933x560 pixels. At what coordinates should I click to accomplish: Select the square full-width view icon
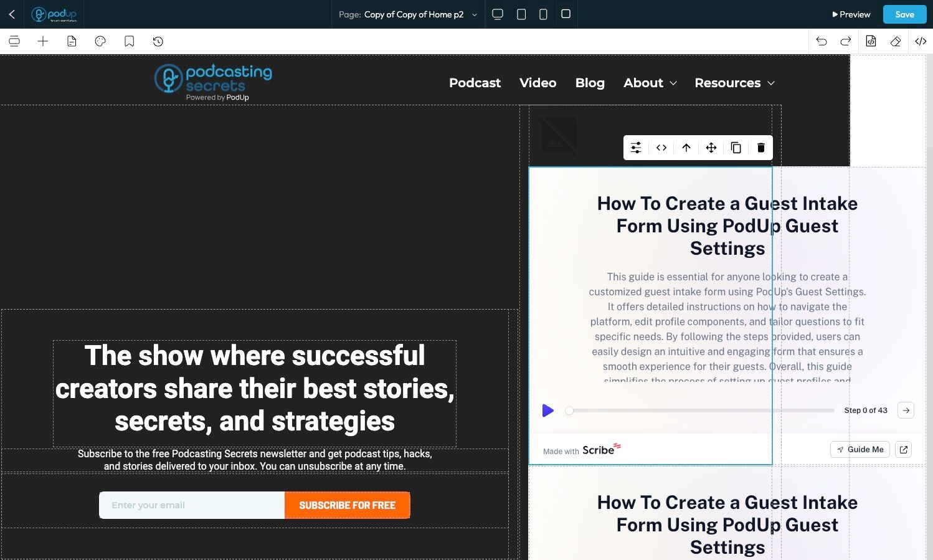pos(566,14)
